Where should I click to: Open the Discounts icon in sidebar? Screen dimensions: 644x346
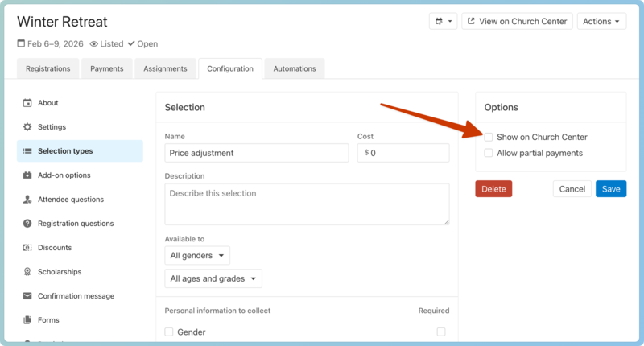[x=27, y=248]
